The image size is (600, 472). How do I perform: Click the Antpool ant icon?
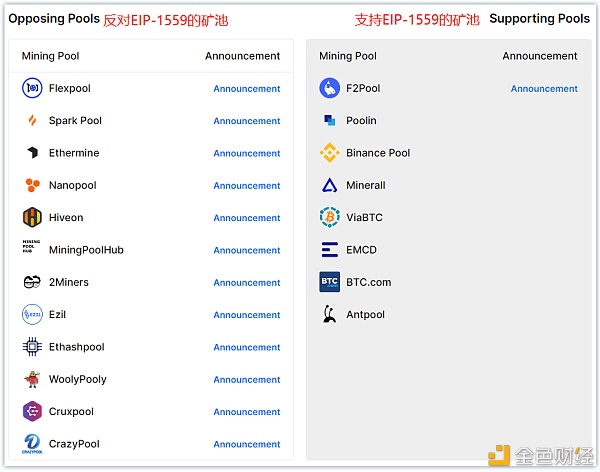pyautogui.click(x=329, y=314)
